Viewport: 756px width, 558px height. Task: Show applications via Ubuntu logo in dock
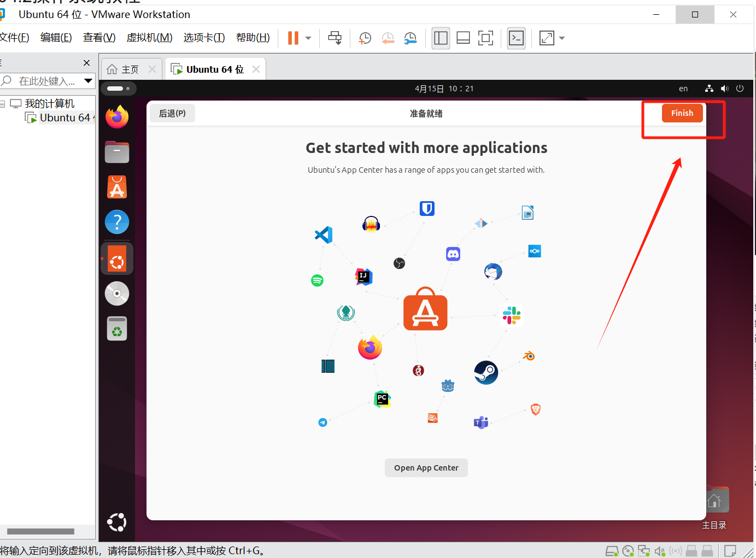pyautogui.click(x=117, y=522)
